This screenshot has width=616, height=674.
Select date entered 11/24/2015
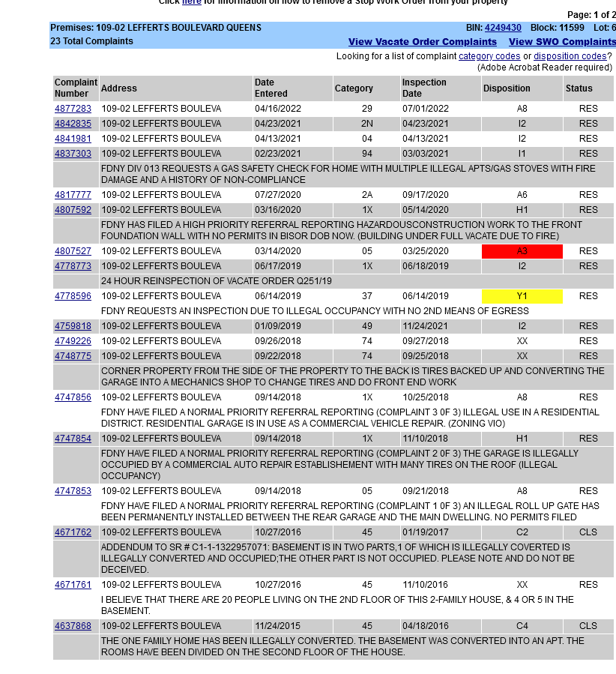click(278, 627)
